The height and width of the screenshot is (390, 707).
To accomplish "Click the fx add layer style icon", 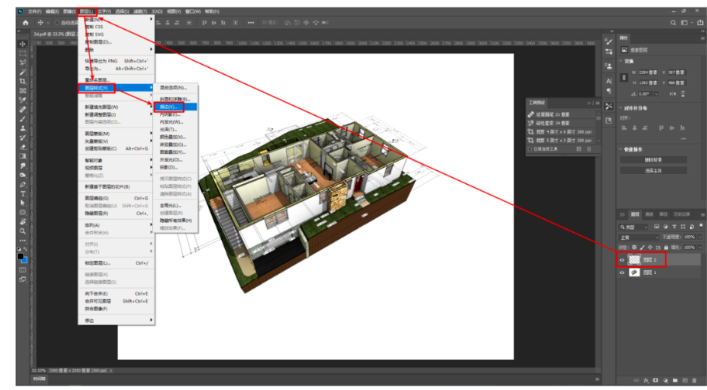I will (x=646, y=381).
